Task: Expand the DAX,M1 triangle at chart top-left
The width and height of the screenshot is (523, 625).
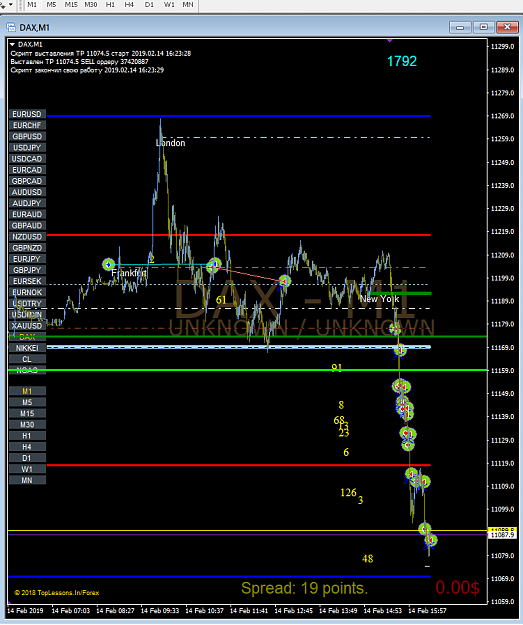Action: [12, 44]
